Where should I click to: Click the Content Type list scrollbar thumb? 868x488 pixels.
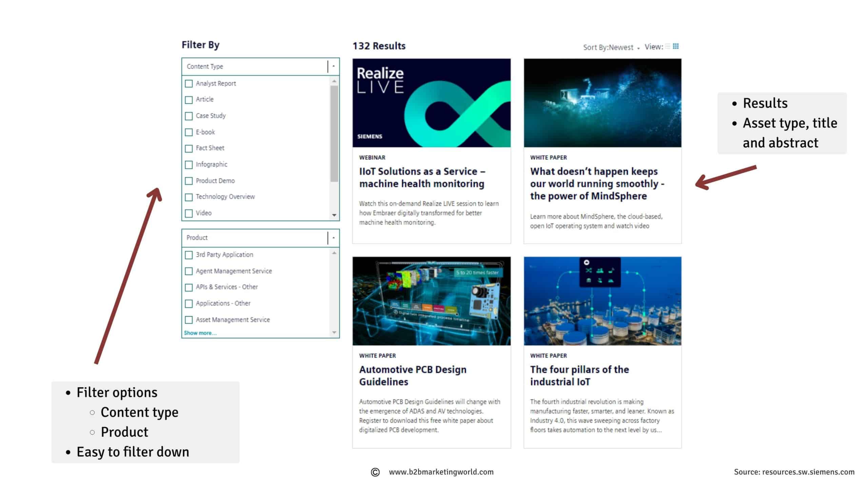coord(334,134)
